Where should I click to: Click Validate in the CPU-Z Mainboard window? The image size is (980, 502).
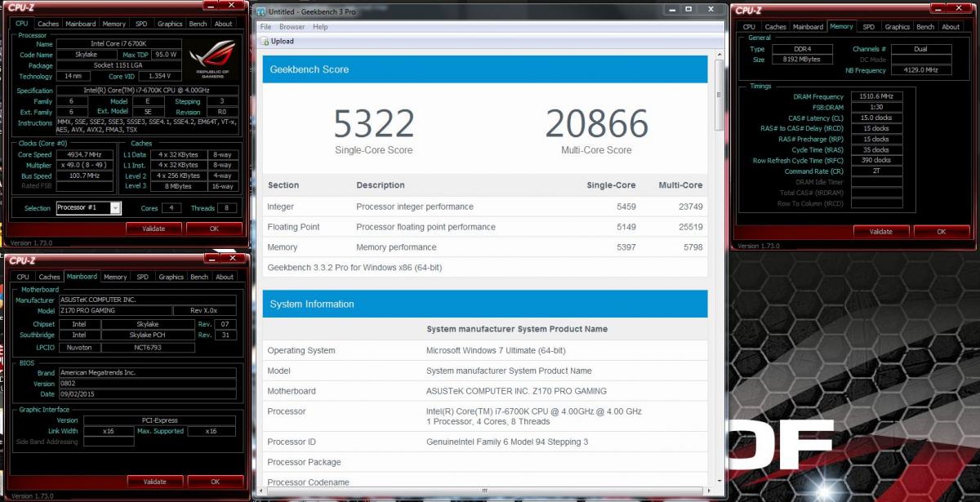154,482
